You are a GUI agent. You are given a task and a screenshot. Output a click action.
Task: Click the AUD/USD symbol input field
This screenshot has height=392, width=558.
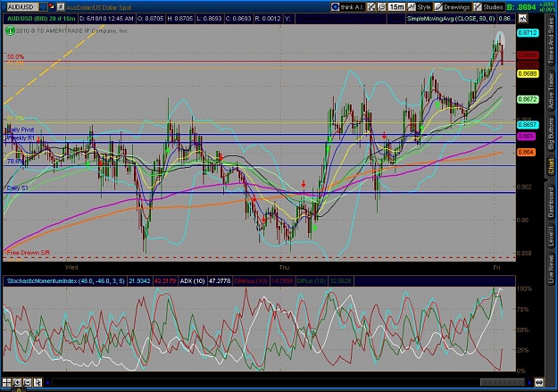[22, 7]
